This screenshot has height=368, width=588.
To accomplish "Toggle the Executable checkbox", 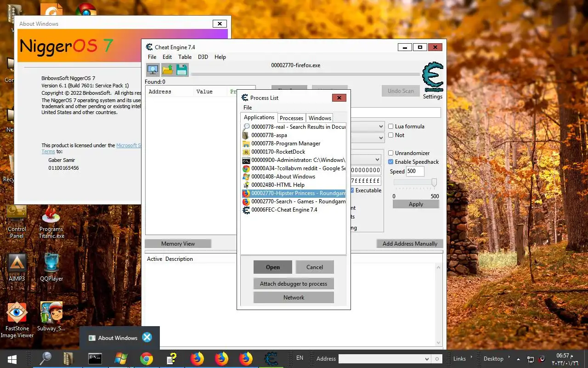I will (352, 190).
